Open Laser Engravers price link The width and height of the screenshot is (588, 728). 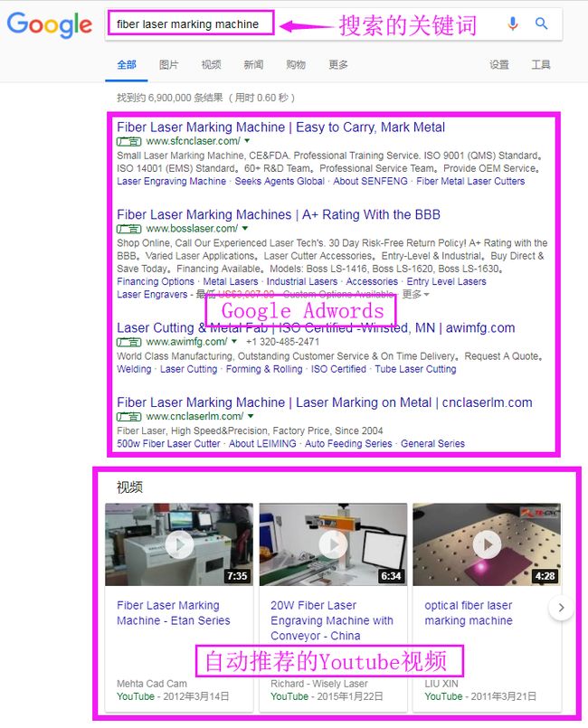pos(152,294)
